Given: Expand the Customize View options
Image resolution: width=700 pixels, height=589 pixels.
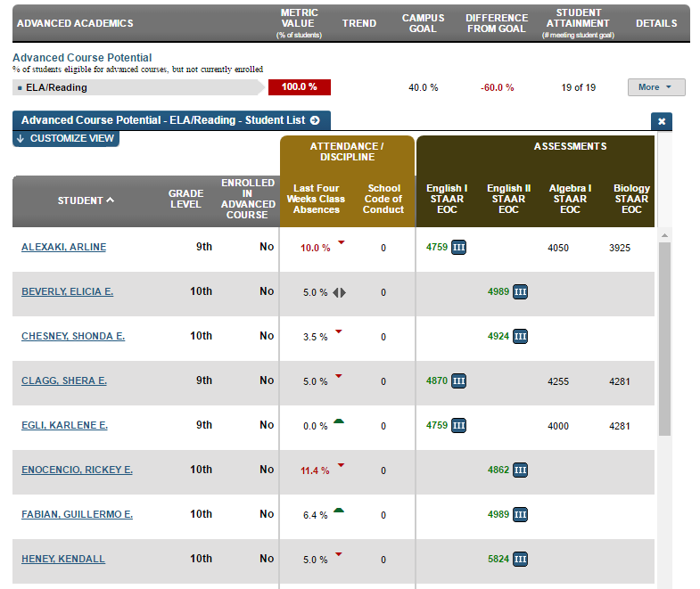Looking at the screenshot, I should tap(66, 139).
